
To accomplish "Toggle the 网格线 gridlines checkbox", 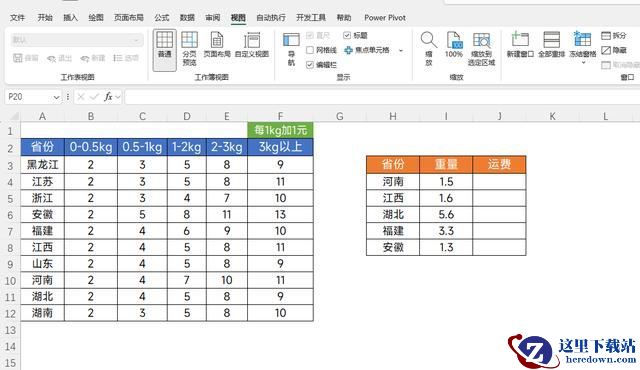I will tap(310, 50).
